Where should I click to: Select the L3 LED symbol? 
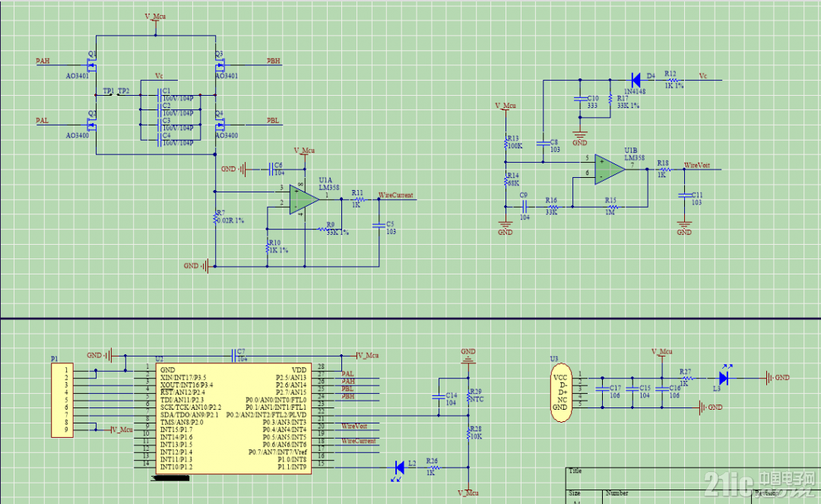[724, 377]
